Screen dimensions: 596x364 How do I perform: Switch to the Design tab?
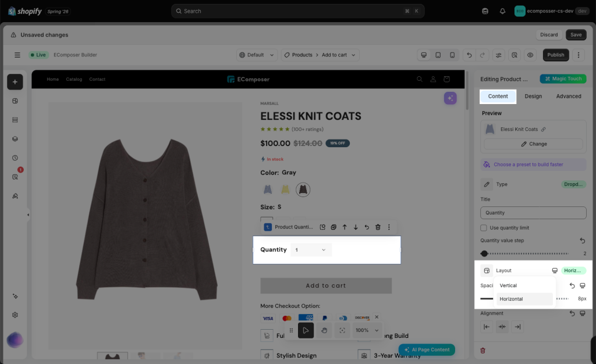[533, 97]
